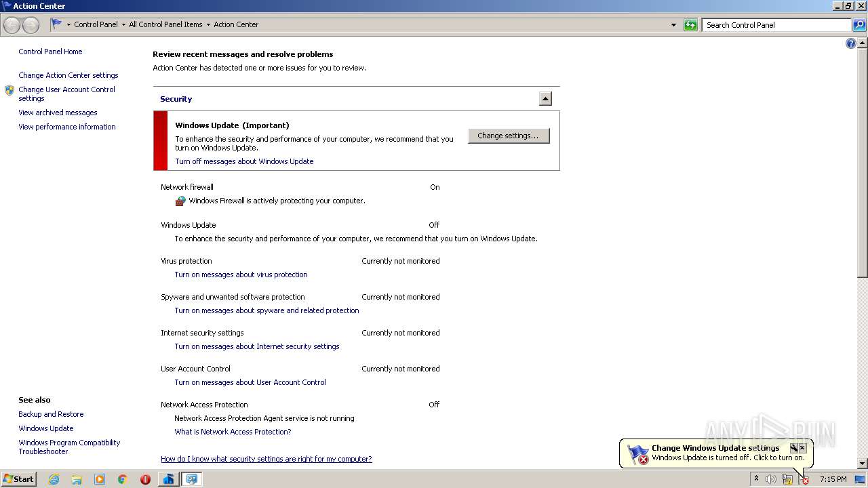Click View performance information

pyautogui.click(x=67, y=127)
